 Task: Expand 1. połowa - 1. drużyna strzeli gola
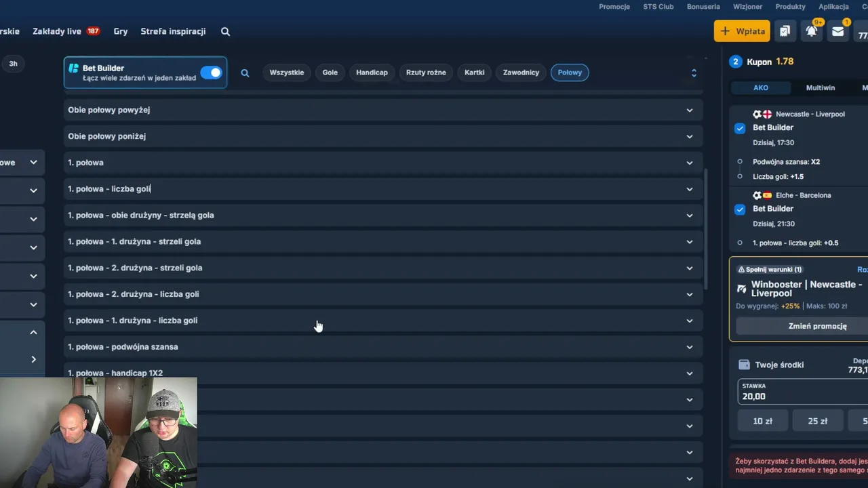(383, 242)
